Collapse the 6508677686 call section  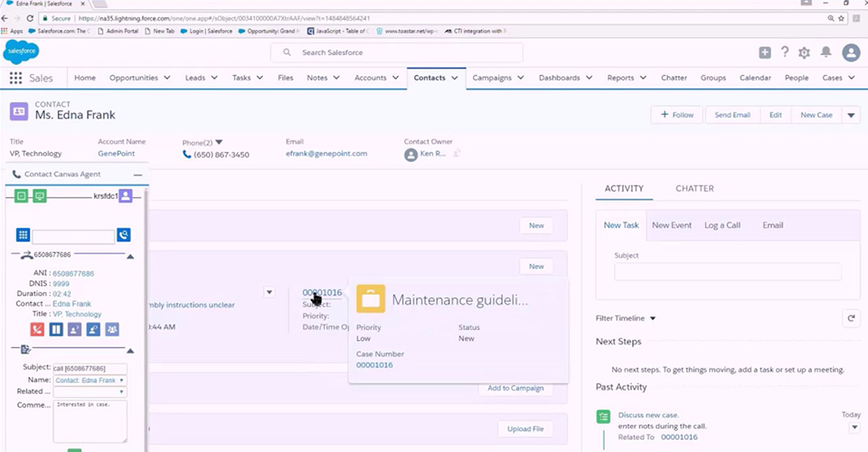tap(130, 256)
